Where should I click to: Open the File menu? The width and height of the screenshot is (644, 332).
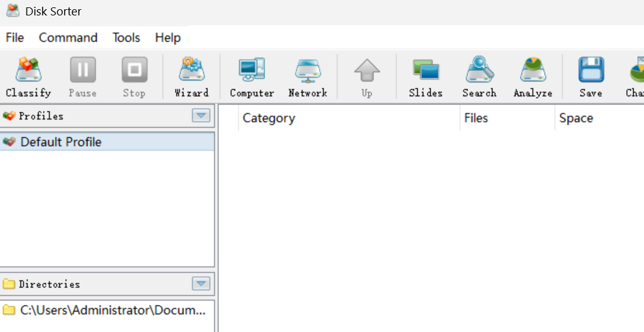tap(15, 38)
